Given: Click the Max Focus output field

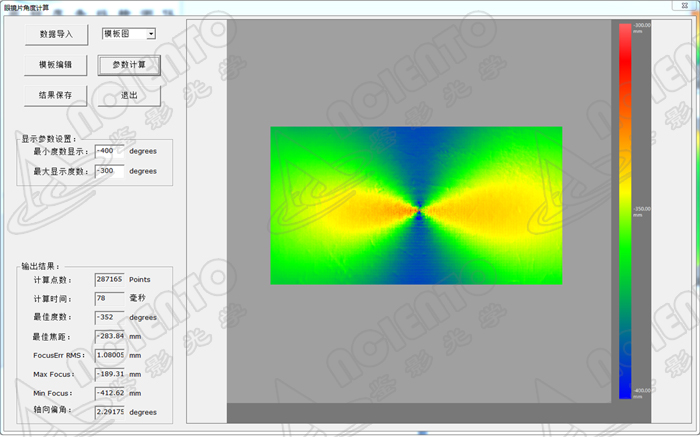Looking at the screenshot, I should coord(108,374).
